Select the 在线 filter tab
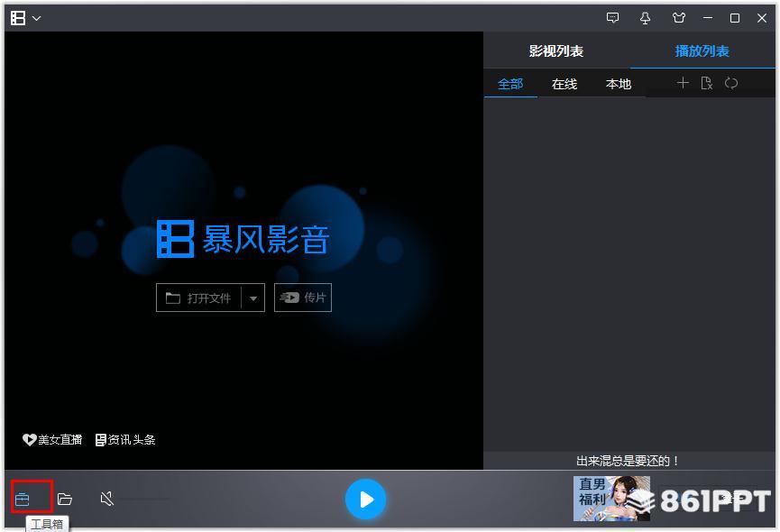The image size is (780, 532). pos(564,84)
